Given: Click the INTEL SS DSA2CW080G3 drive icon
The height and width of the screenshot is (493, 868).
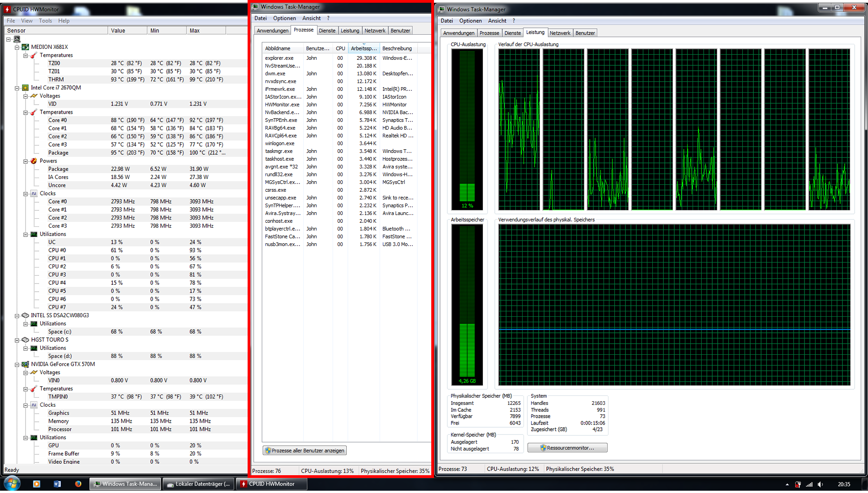Looking at the screenshot, I should 26,315.
